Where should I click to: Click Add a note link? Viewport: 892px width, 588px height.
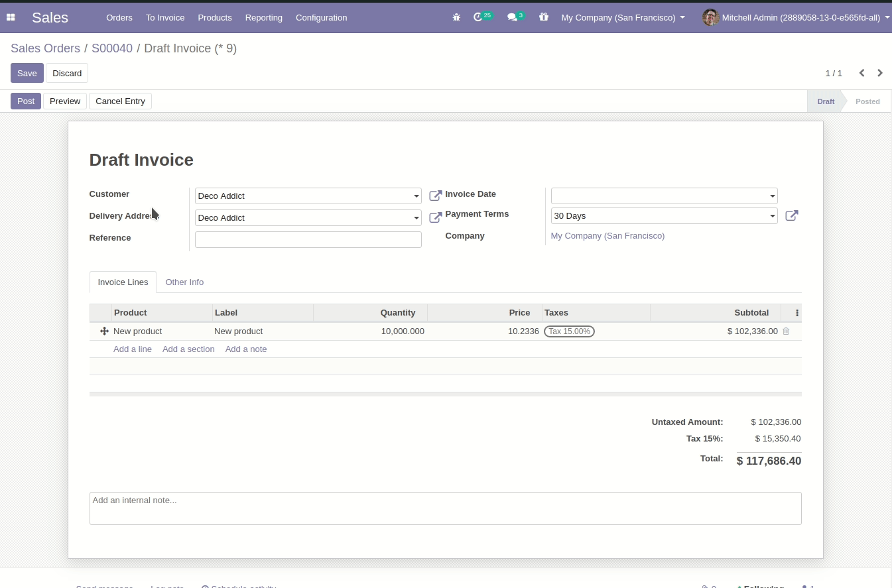246,349
